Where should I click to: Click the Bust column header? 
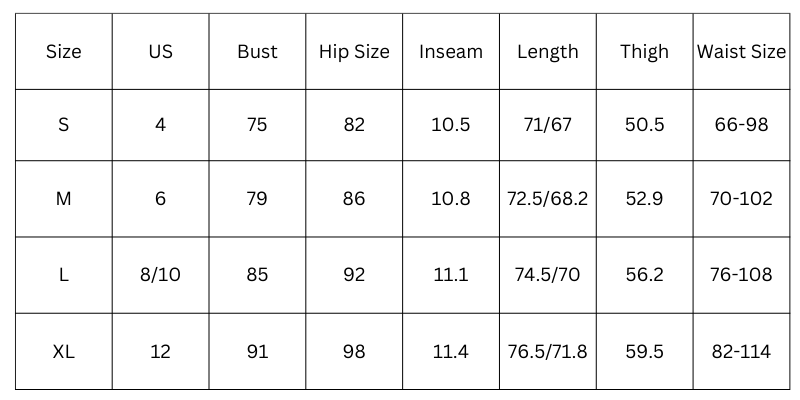[257, 52]
